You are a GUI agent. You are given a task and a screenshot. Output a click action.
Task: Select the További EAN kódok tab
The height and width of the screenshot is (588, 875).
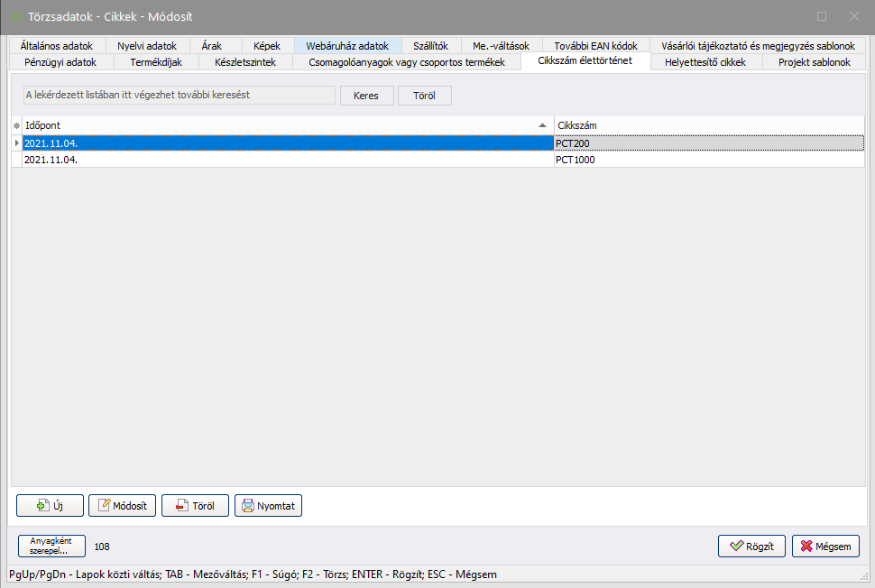point(595,46)
